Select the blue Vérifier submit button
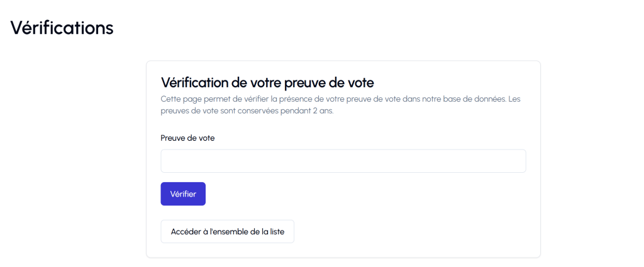The height and width of the screenshot is (267, 644). (x=183, y=194)
